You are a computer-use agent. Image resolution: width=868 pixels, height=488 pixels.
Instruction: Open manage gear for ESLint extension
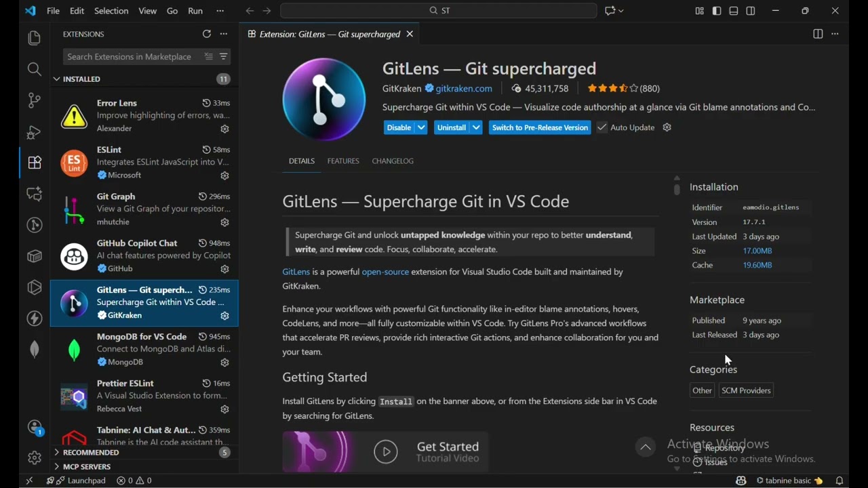coord(225,176)
